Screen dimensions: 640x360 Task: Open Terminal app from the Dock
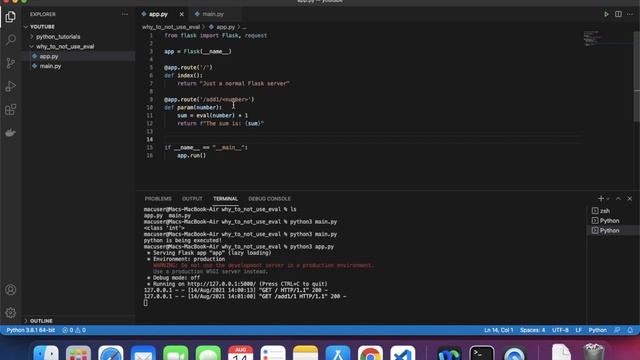click(482, 353)
